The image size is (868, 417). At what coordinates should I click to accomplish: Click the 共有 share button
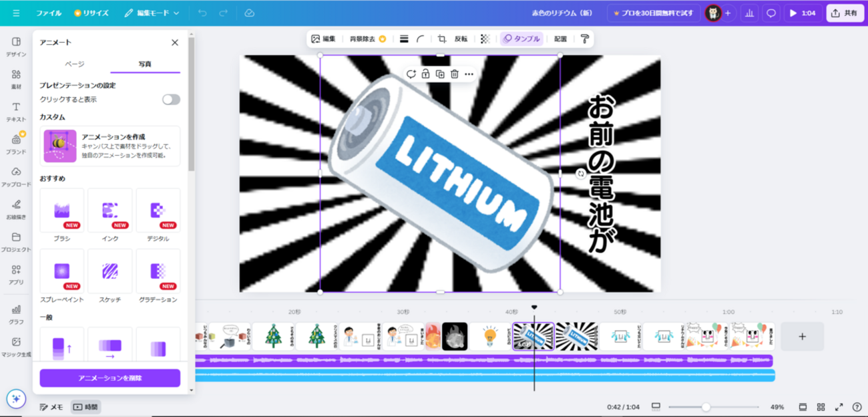pyautogui.click(x=845, y=13)
